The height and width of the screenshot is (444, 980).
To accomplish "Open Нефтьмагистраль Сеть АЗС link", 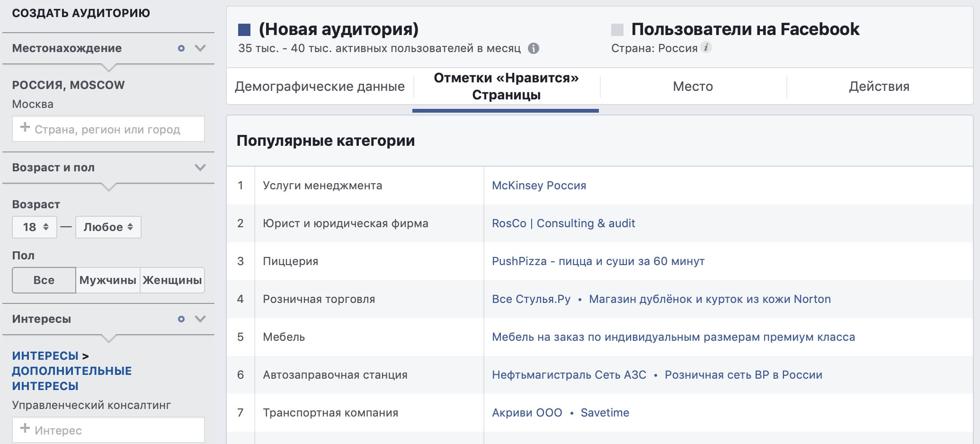I will tap(569, 375).
